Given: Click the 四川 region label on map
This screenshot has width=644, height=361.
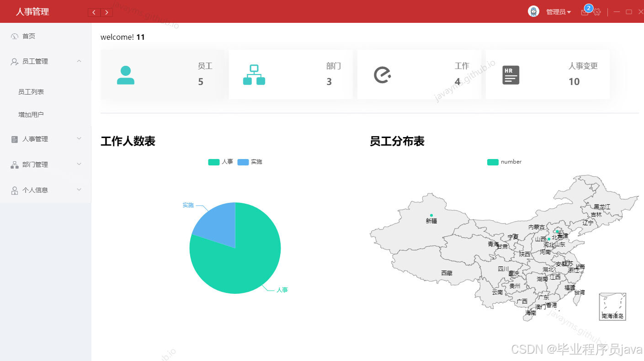Looking at the screenshot, I should pos(503,269).
